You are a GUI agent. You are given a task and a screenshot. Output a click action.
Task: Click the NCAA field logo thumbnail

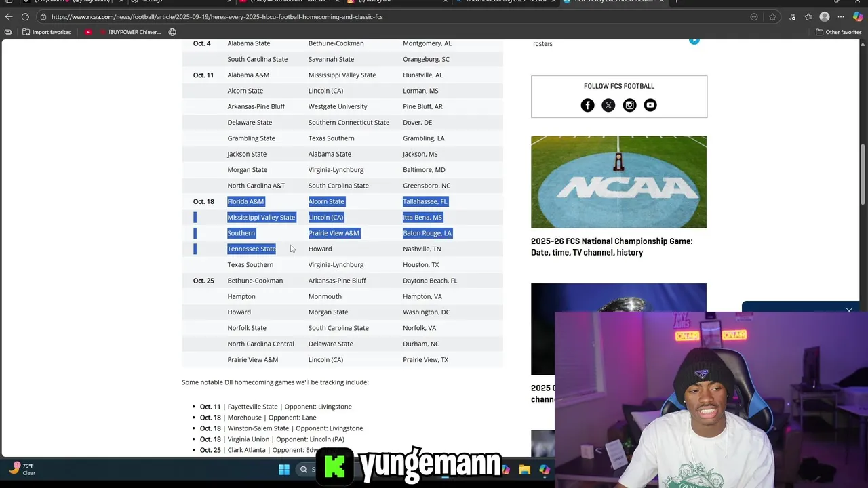(x=618, y=182)
